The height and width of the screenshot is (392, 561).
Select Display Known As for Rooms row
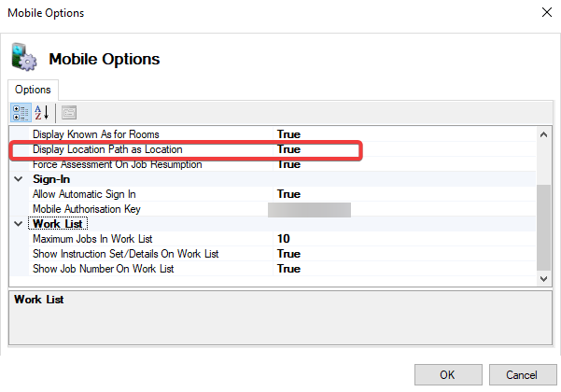coord(94,134)
